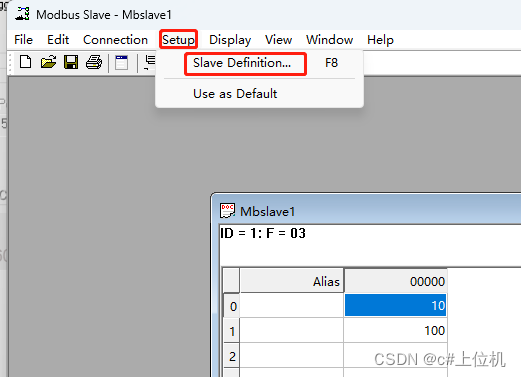Click the 00000 column header

395,281
